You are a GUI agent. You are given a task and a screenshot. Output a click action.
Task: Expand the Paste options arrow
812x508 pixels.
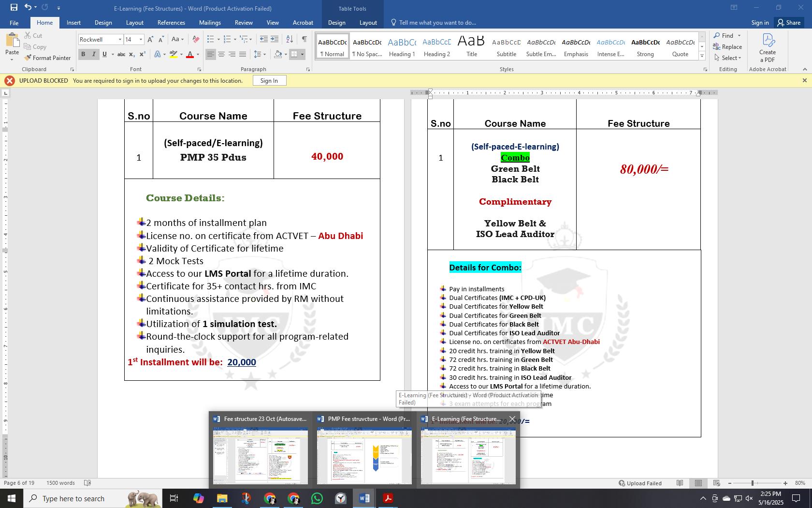(x=12, y=60)
